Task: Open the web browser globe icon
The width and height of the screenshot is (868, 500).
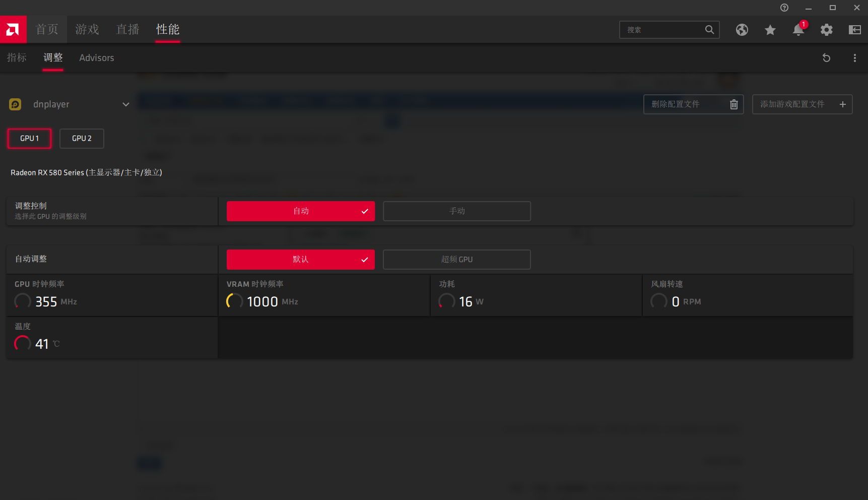Action: tap(742, 30)
